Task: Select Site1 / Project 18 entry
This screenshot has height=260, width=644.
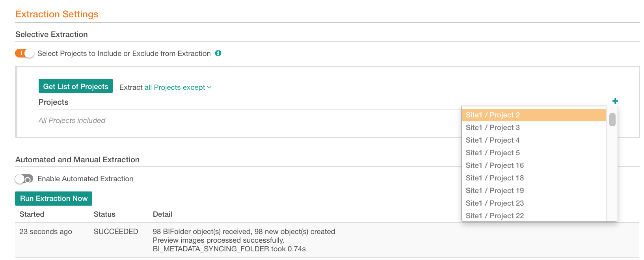Action: 534,178
